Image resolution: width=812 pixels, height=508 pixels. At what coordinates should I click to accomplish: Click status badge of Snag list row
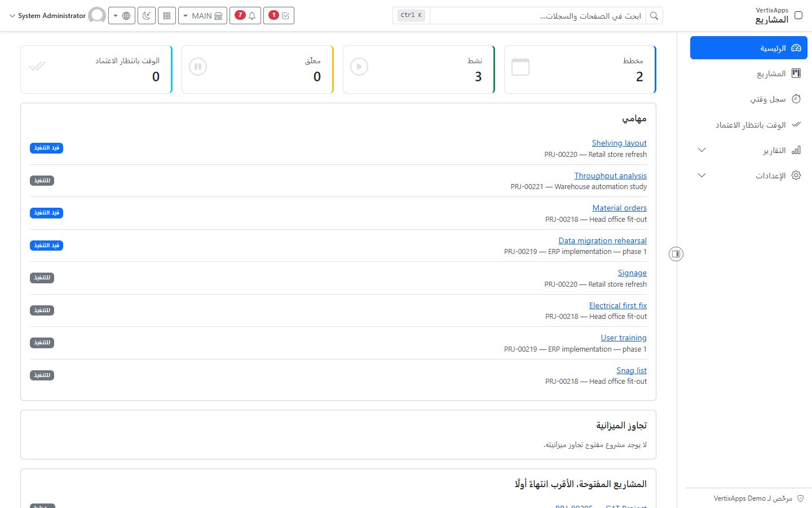pyautogui.click(x=42, y=375)
